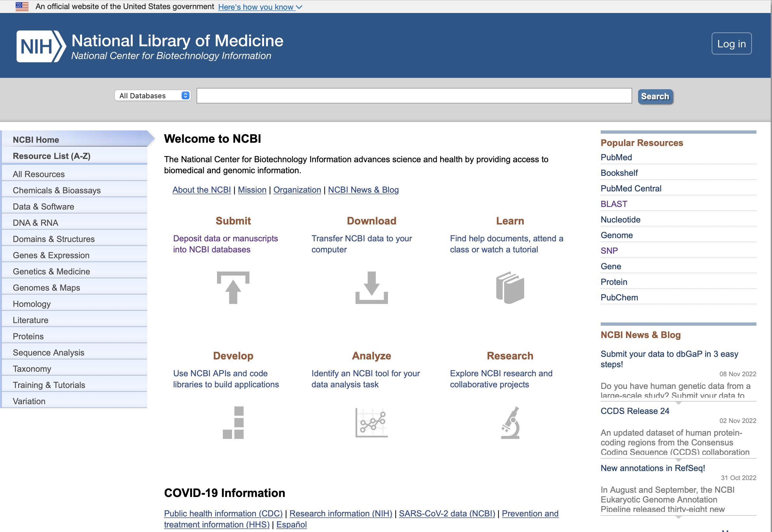The width and height of the screenshot is (772, 532).
Task: Open SARS-CoV-2 data (NCBI) link
Action: pos(447,513)
